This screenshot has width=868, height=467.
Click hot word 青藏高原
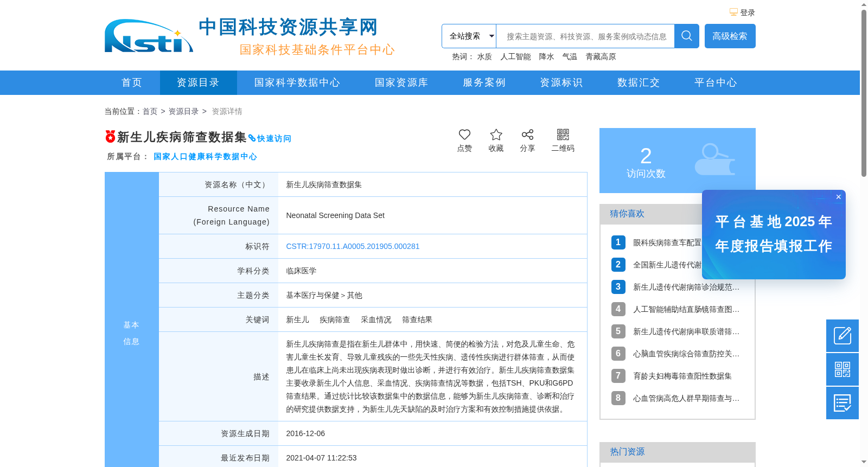(x=601, y=56)
